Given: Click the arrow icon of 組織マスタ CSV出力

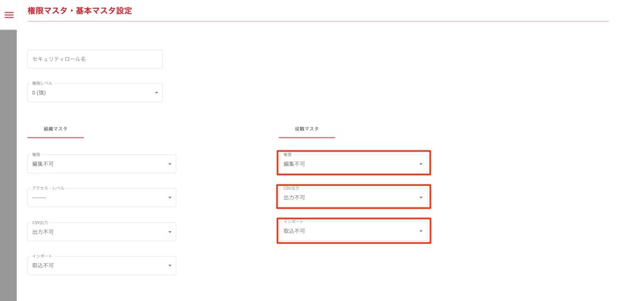Looking at the screenshot, I should pos(170,232).
